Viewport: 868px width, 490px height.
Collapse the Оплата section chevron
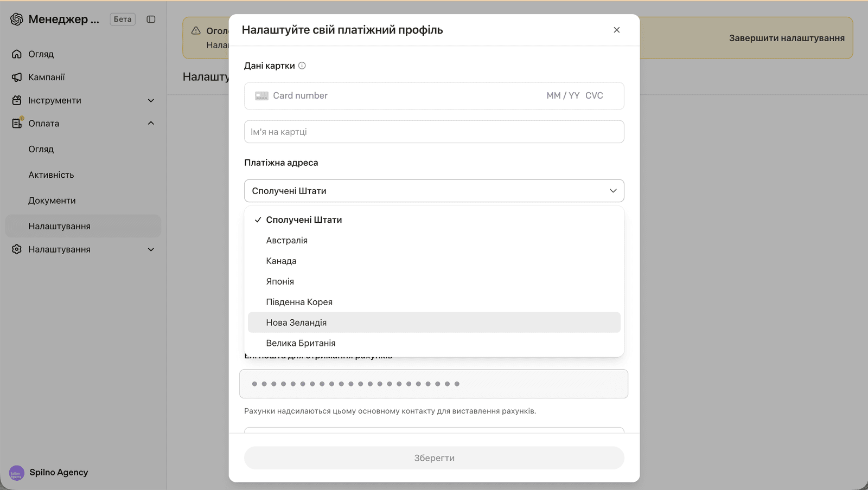pos(151,123)
